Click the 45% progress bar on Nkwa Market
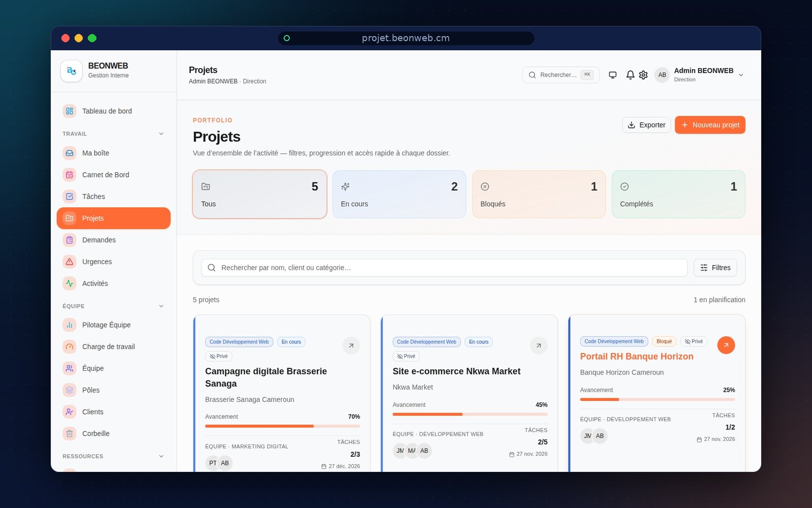Screen dimensions: 812x508 tap(470, 414)
